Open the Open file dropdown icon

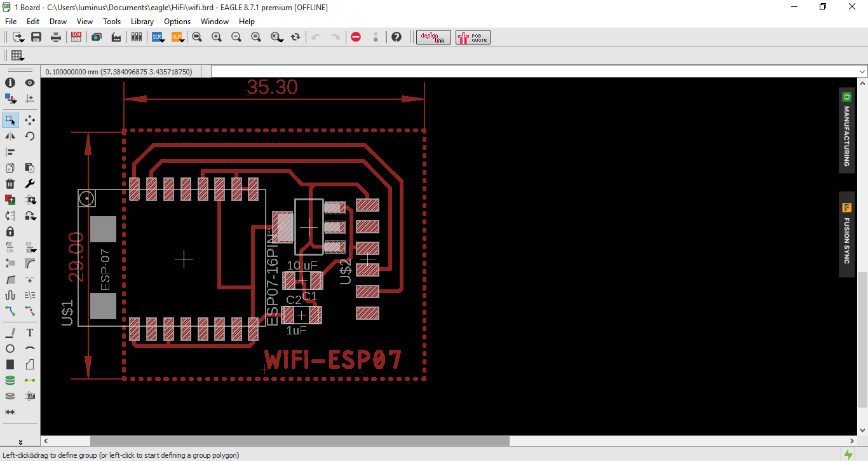pos(18,37)
